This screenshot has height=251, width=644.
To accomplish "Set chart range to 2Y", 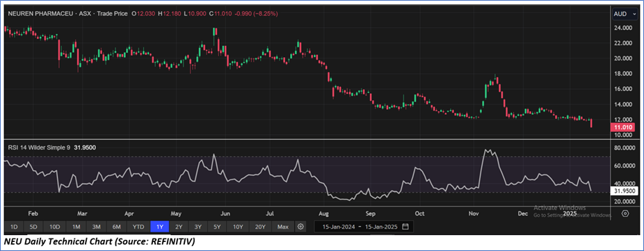I will click(x=179, y=227).
